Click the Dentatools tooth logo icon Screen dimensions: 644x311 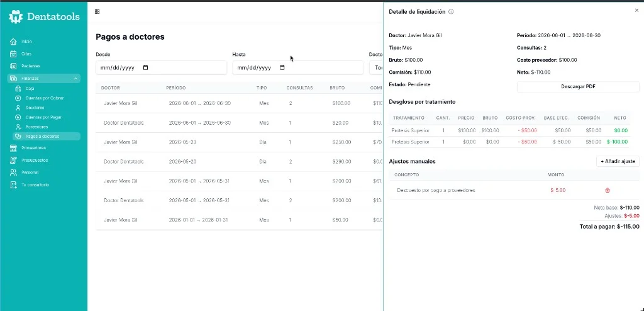(16, 16)
